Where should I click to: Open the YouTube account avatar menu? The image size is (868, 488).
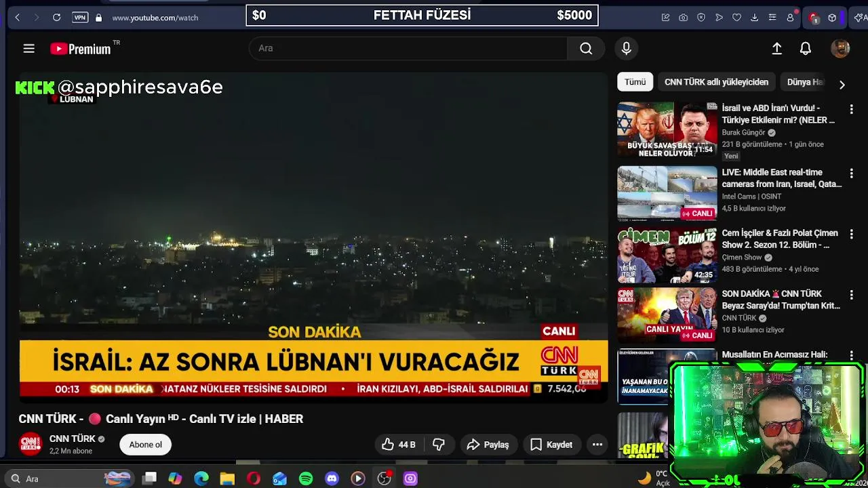tap(840, 48)
